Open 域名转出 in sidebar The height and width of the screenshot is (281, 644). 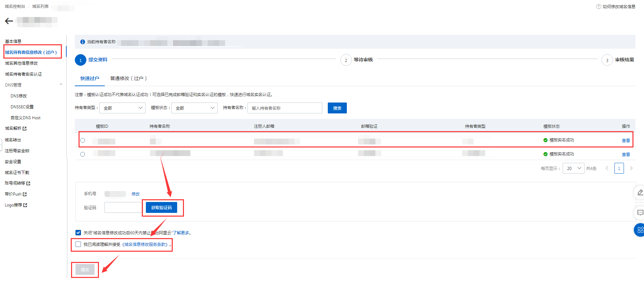[x=13, y=140]
